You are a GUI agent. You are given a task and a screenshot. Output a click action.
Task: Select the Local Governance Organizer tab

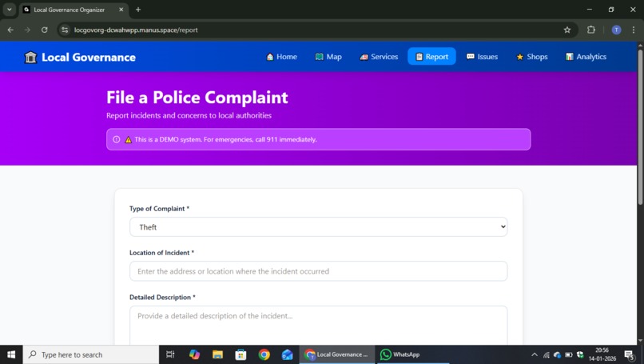(x=74, y=10)
